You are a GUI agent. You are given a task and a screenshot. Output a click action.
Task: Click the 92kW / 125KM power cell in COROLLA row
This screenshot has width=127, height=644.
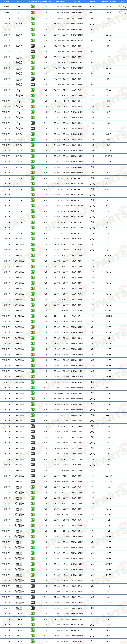tap(77, 333)
